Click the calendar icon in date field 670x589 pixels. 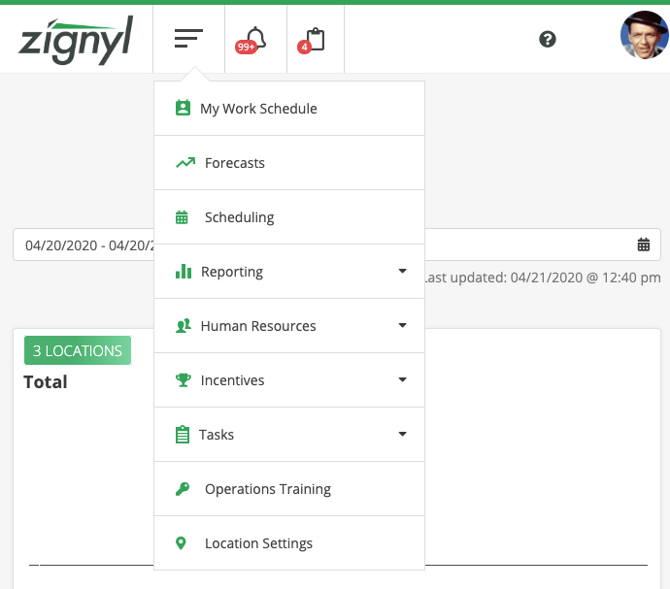[644, 245]
